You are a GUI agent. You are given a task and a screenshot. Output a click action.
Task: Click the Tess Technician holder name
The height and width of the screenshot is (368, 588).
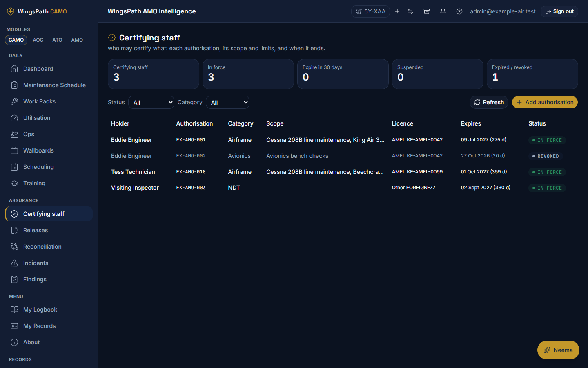click(x=133, y=172)
